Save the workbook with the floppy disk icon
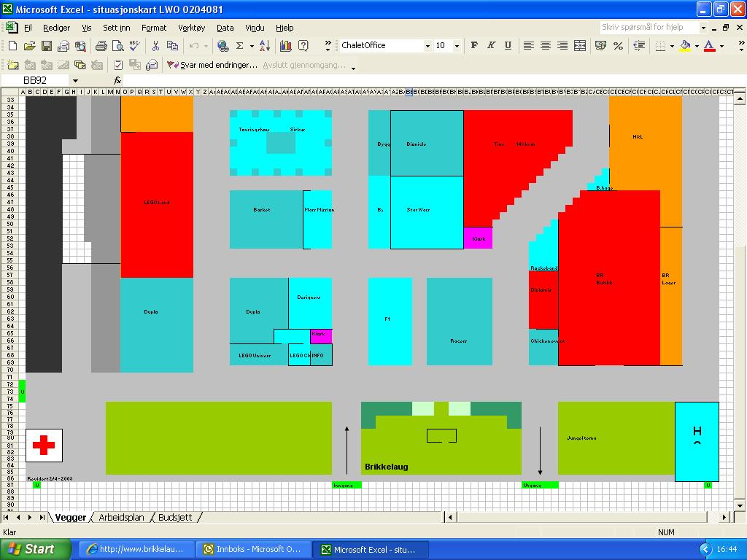Image resolution: width=747 pixels, height=560 pixels. [x=46, y=46]
